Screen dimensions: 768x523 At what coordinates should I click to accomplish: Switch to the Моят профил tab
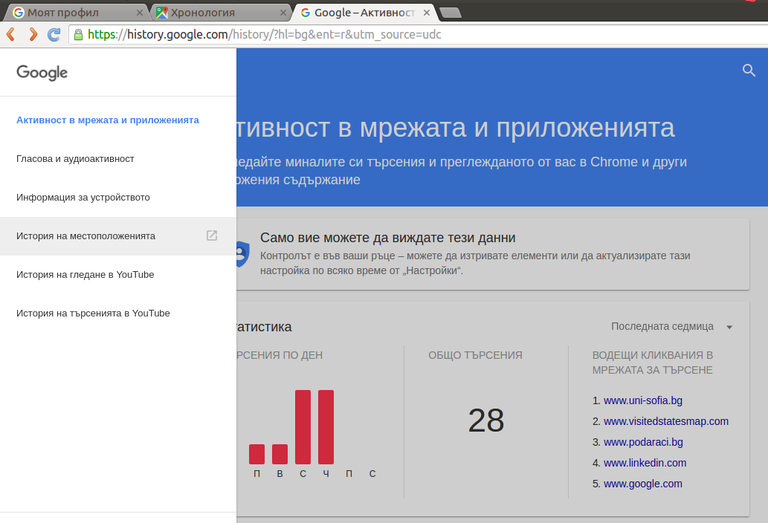tap(70, 13)
